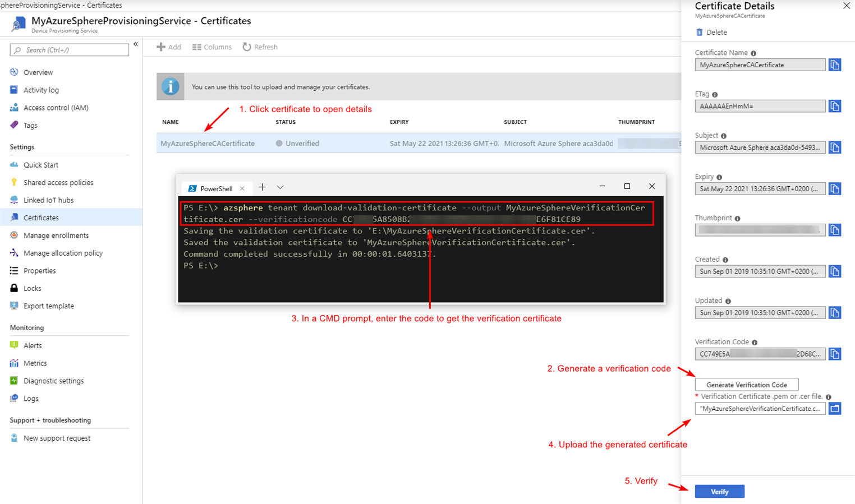Open Properties page

40,271
